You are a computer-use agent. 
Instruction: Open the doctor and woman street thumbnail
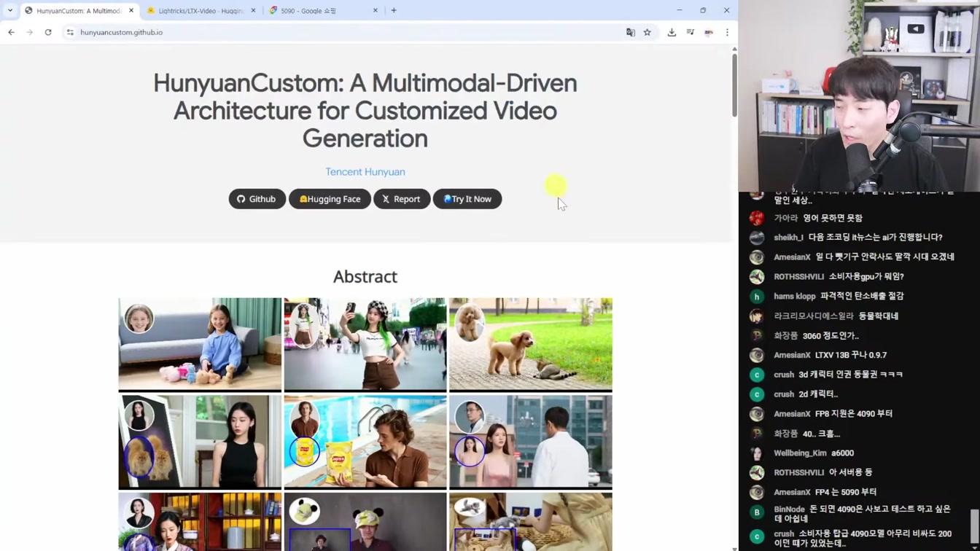[531, 442]
